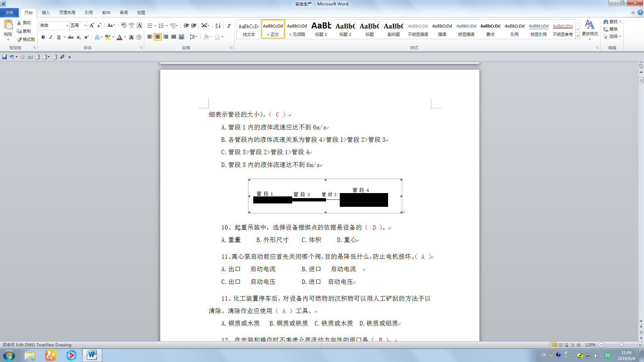The image size is (644, 362).
Task: Open the 插入 ribbon tab
Action: pos(46,12)
